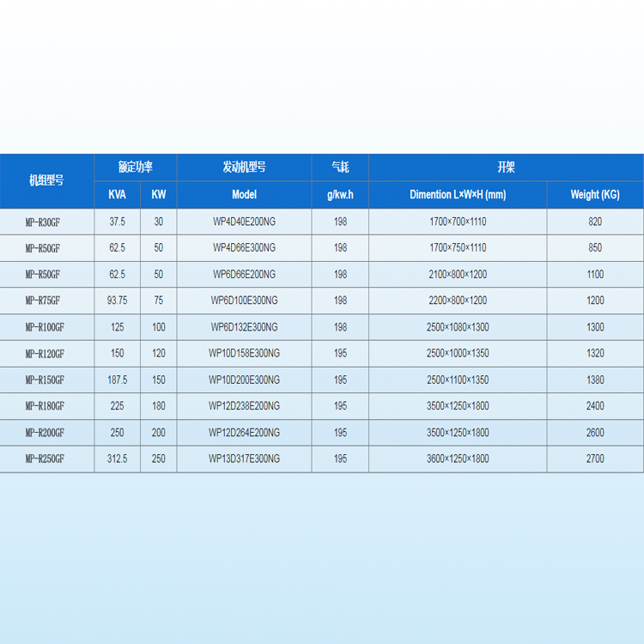Select the 1200 weight in MP-R75GF row
Image resolution: width=644 pixels, height=644 pixels.
pyautogui.click(x=595, y=301)
